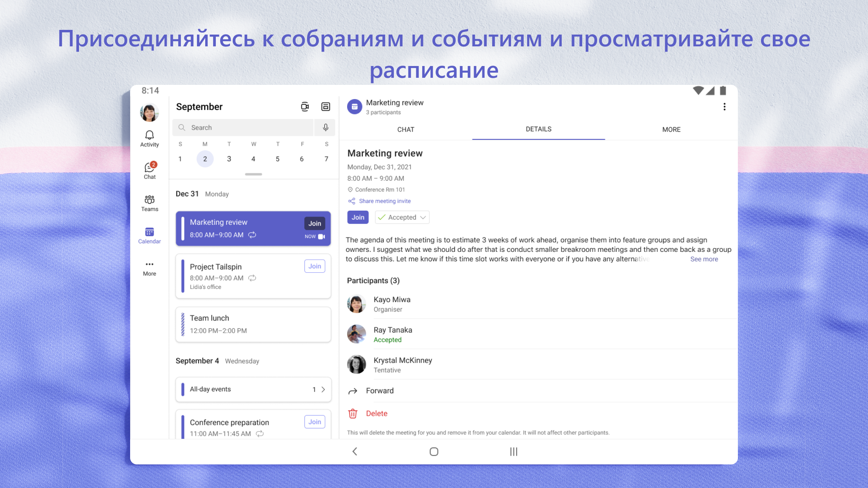
Task: Click Share meeting invite link
Action: pyautogui.click(x=385, y=201)
